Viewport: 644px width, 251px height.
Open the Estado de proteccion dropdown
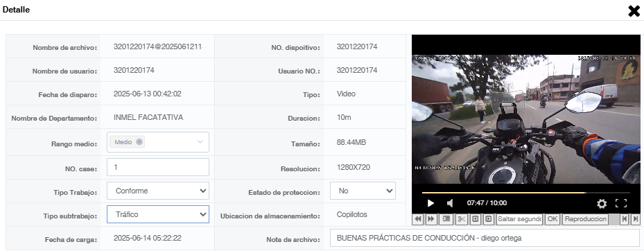tap(363, 191)
